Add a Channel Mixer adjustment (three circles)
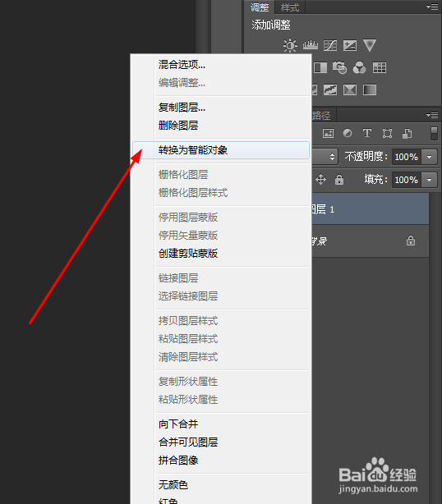 (359, 67)
